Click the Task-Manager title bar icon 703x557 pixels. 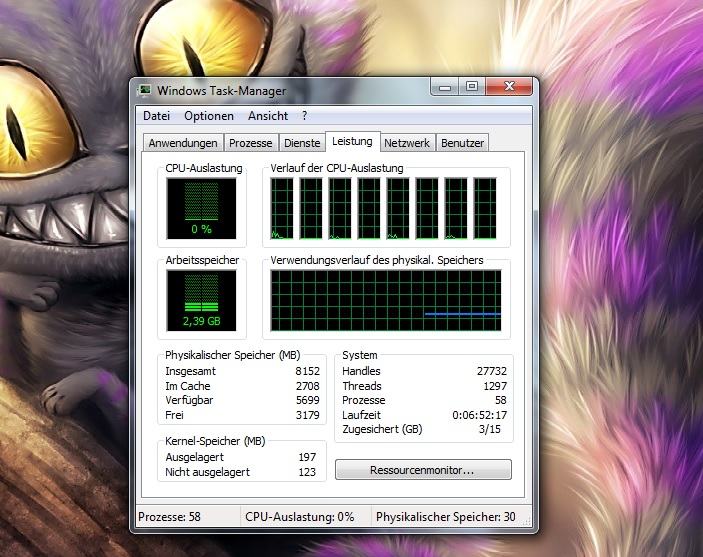point(145,91)
